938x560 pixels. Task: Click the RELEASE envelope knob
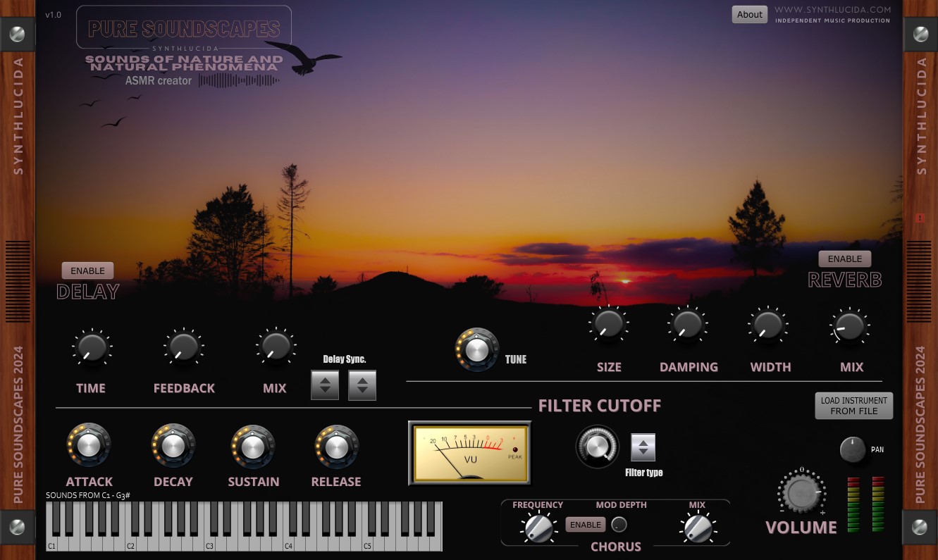click(336, 447)
